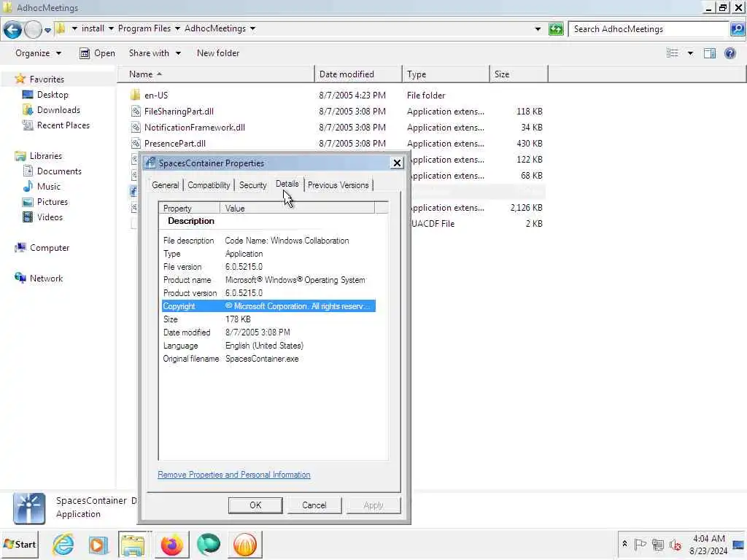Launch Firefox from the taskbar
This screenshot has height=560, width=747.
[x=172, y=545]
